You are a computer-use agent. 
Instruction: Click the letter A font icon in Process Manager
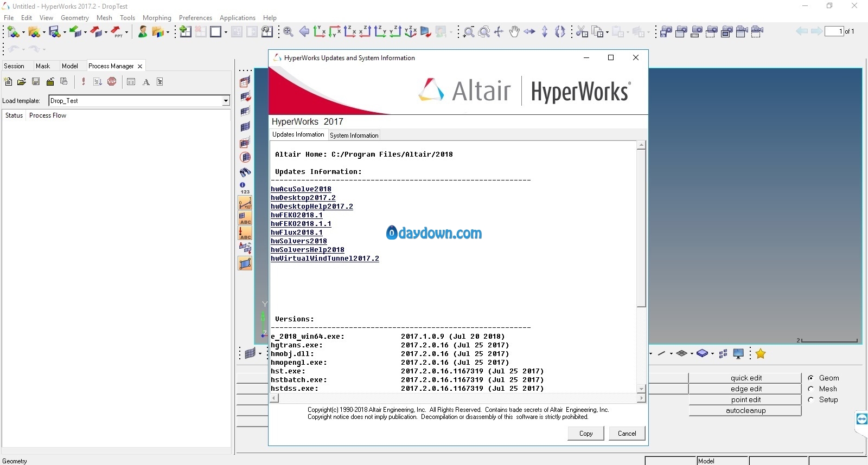pos(146,82)
